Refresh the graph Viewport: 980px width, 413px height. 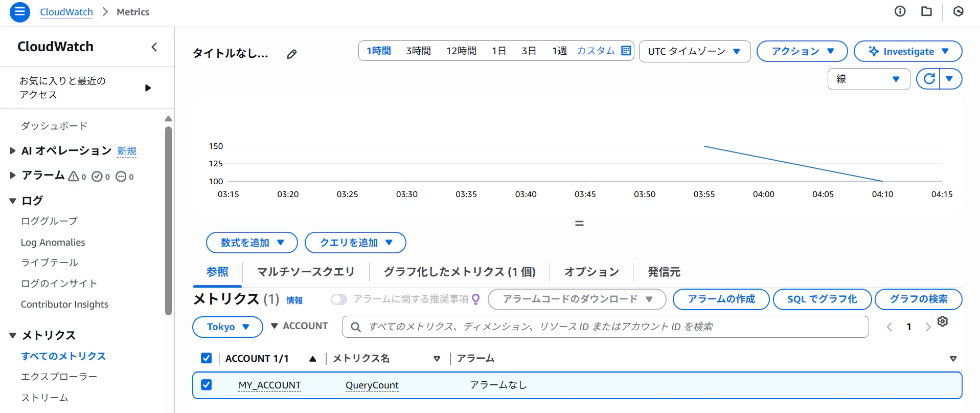(x=929, y=79)
